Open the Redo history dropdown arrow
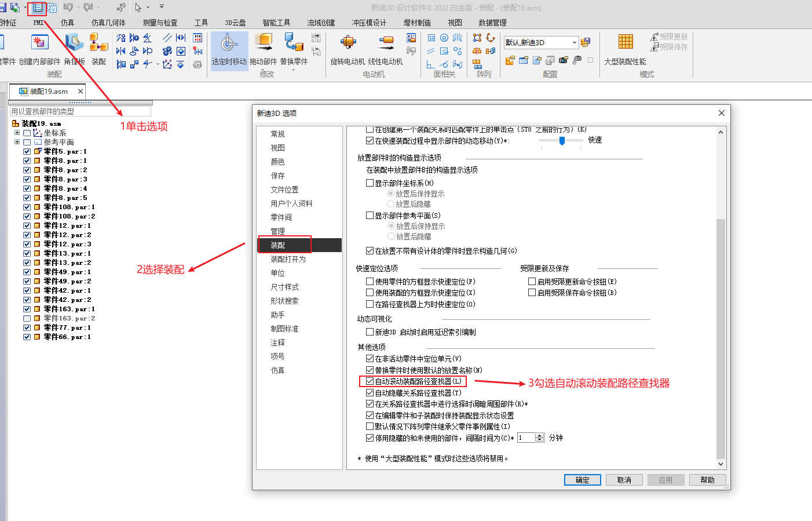Screen dimensions: 812x521 pyautogui.click(x=98, y=8)
